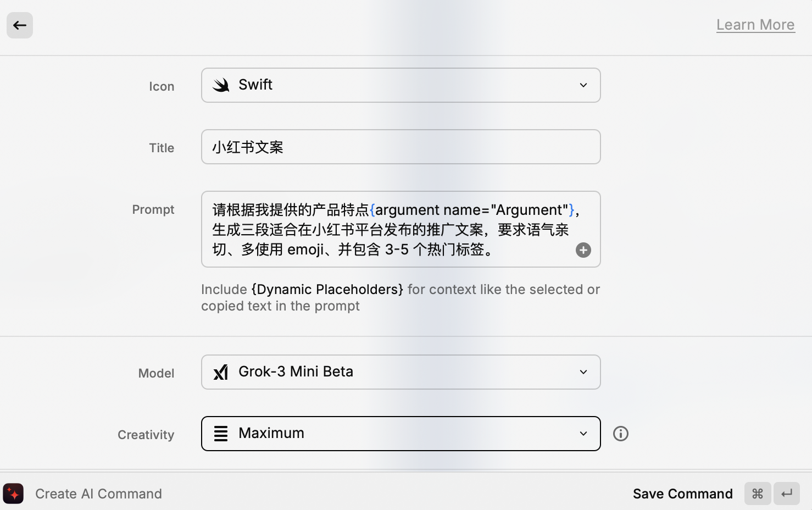
Task: Click the command key (⌘) shortcut icon
Action: [757, 494]
